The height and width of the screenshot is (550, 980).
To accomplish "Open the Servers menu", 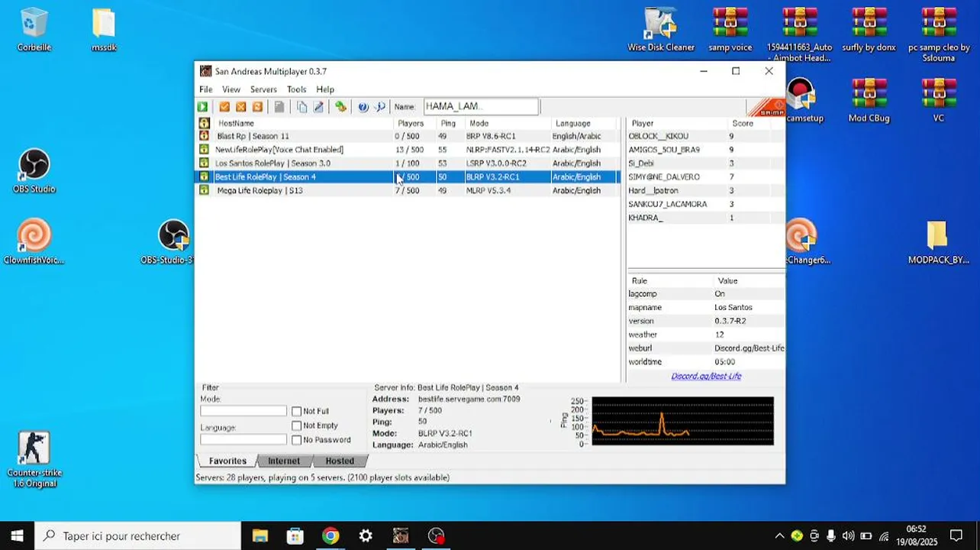I will click(263, 89).
